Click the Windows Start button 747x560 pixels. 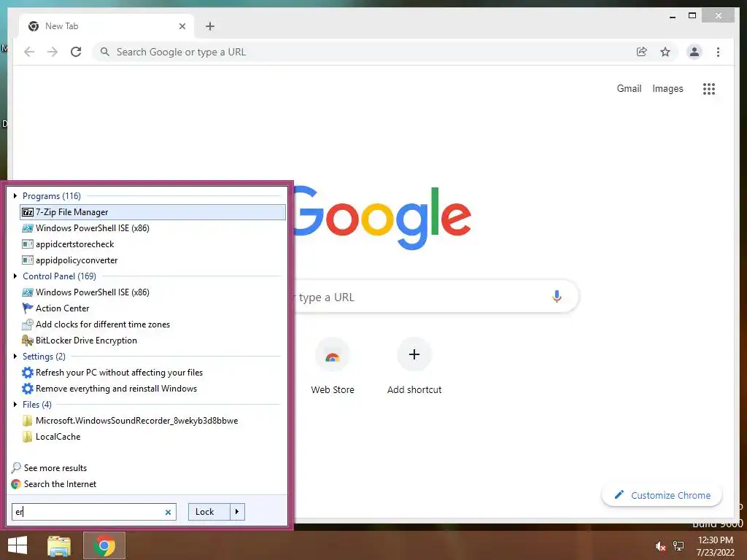tap(18, 545)
